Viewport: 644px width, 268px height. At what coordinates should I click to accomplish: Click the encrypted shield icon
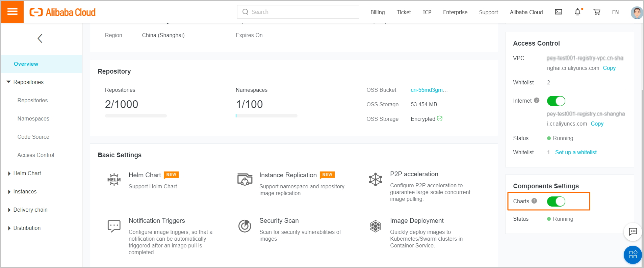pos(440,118)
